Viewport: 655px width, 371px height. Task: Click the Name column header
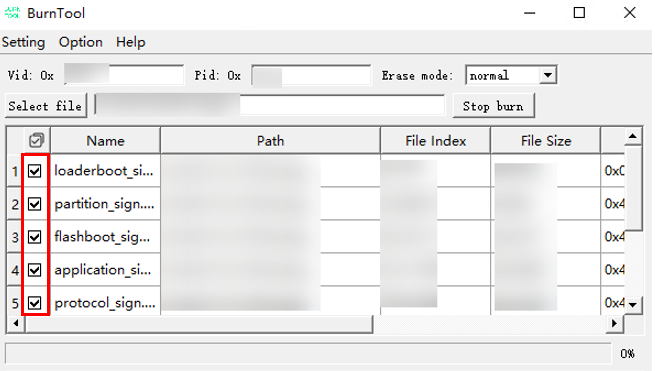pos(105,141)
